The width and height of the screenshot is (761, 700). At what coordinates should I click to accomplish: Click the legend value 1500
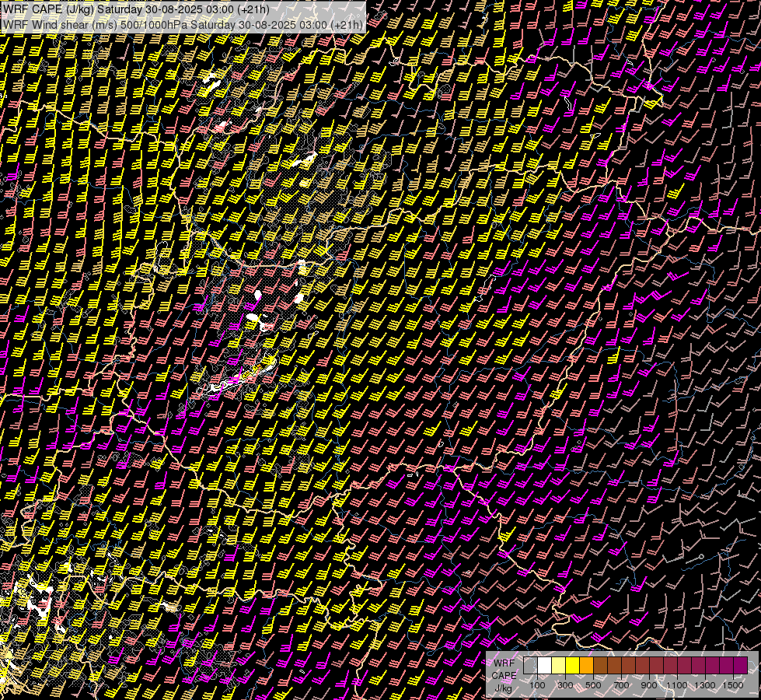[x=733, y=685]
